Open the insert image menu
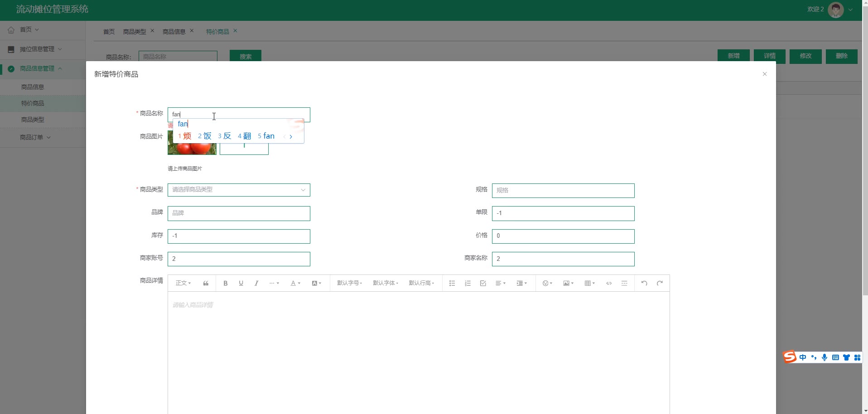 [569, 283]
